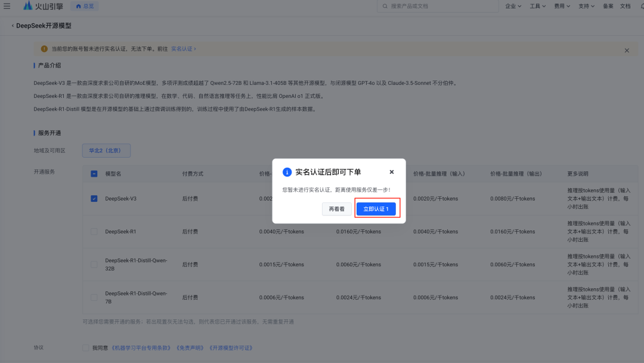
Task: Toggle the select-all models checkbox
Action: point(94,174)
